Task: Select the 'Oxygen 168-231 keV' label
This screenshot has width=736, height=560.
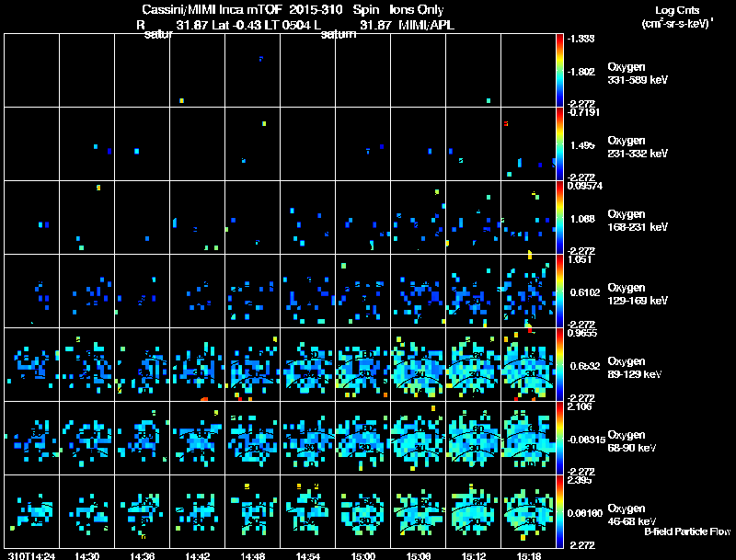Action: click(x=638, y=221)
